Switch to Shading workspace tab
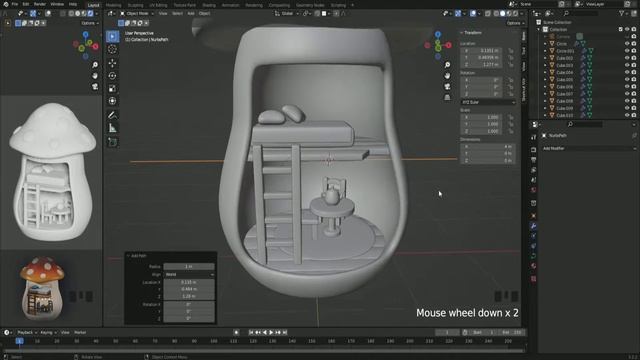The image size is (640, 360). [x=209, y=5]
